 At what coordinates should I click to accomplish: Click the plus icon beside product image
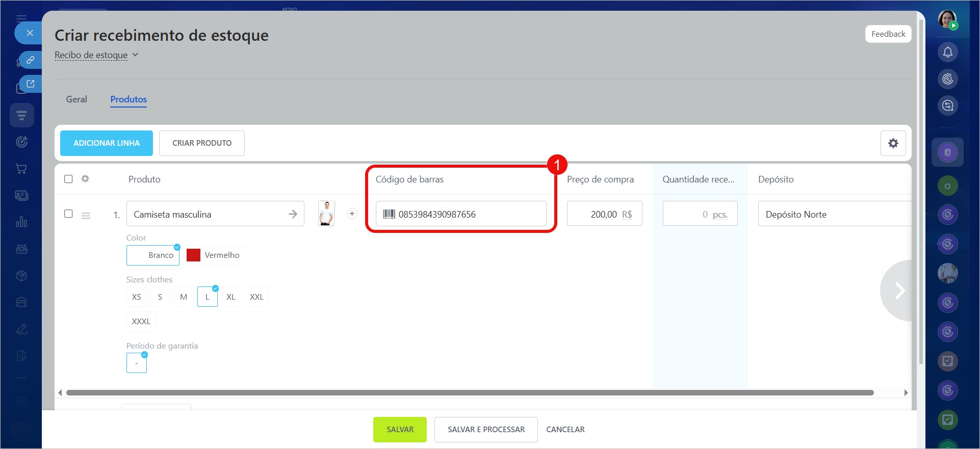[x=352, y=214]
